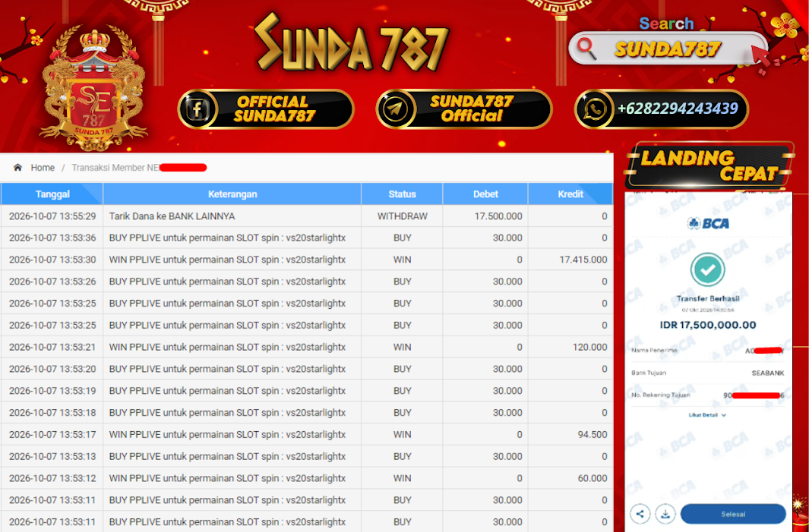Click the SE 787 crest logo
The height and width of the screenshot is (532, 809).
[93, 87]
